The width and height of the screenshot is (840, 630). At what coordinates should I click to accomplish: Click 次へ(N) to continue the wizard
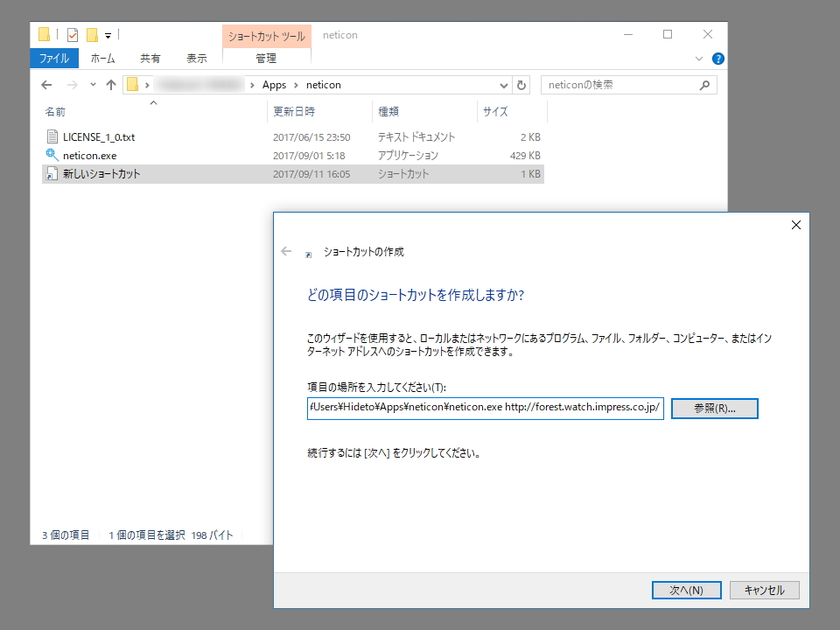(x=686, y=590)
